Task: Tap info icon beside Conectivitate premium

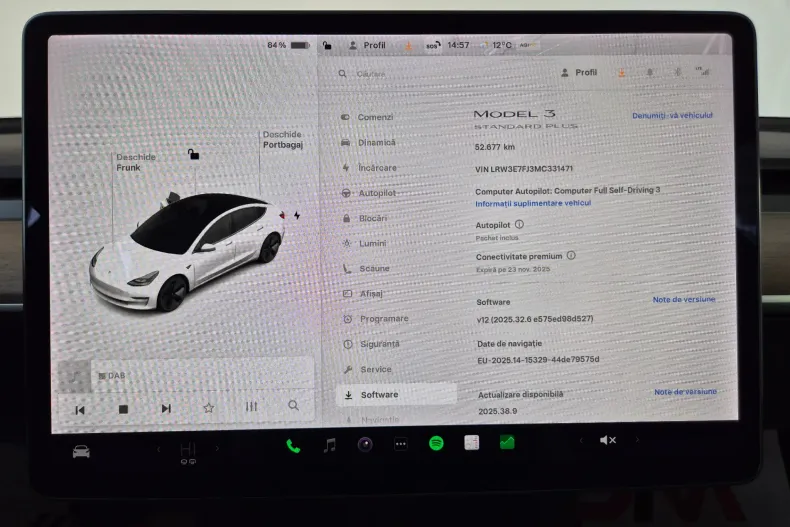Action: pyautogui.click(x=571, y=255)
